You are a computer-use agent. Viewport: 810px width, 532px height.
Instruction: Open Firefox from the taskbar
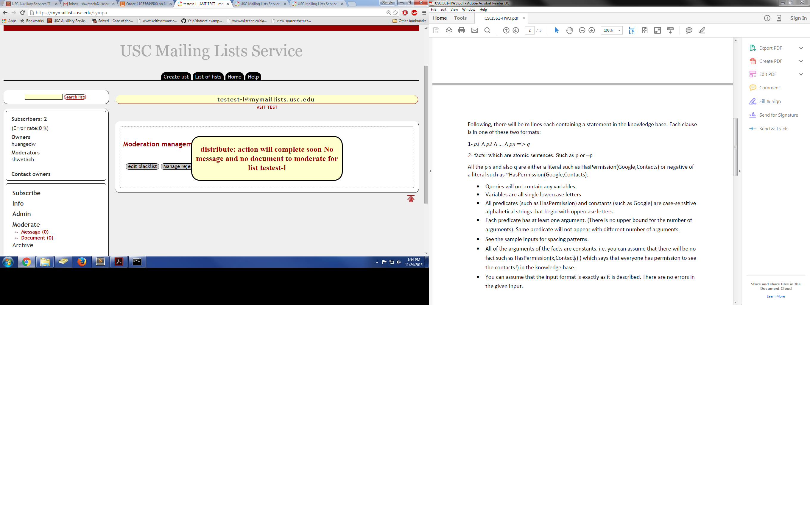pyautogui.click(x=82, y=262)
